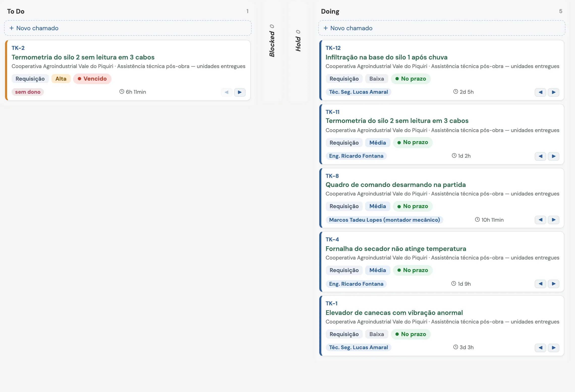This screenshot has width=575, height=392.
Task: Move TK-11 card back with left arrow
Action: coord(540,156)
